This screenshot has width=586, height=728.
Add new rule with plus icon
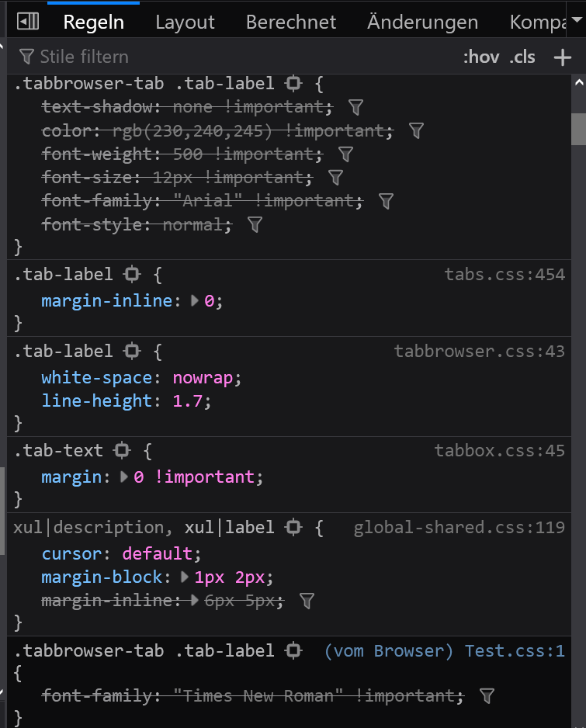pyautogui.click(x=562, y=57)
